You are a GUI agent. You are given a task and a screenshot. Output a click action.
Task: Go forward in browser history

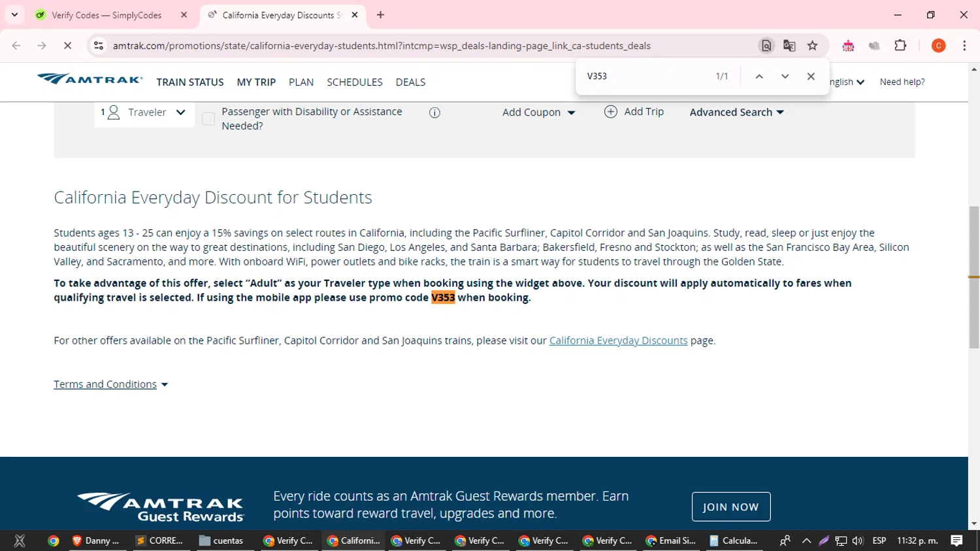tap(42, 46)
